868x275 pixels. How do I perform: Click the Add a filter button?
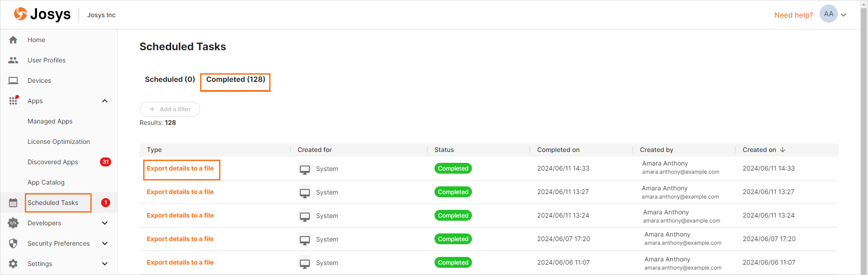click(170, 109)
